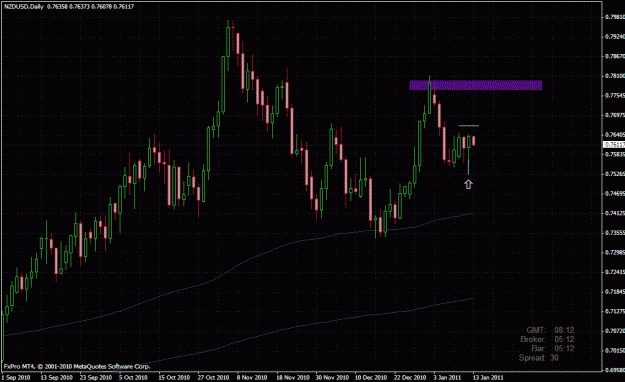Click the 0.7241 price scale label
This screenshot has height=382, width=625.
(615, 272)
